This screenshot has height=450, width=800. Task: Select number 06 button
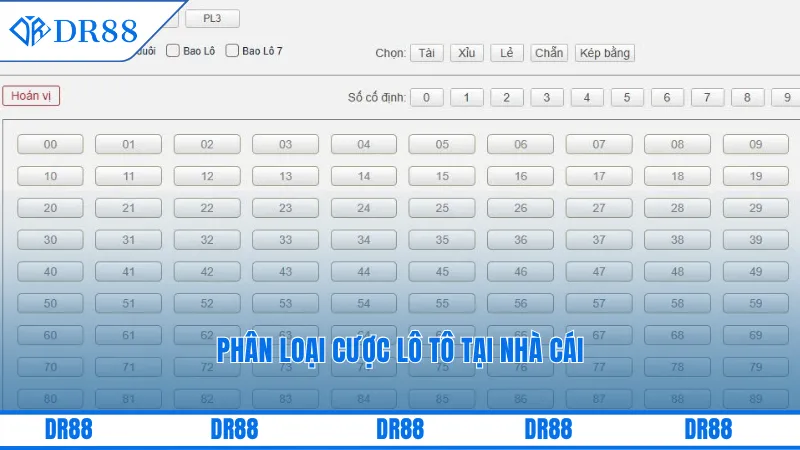tap(520, 144)
